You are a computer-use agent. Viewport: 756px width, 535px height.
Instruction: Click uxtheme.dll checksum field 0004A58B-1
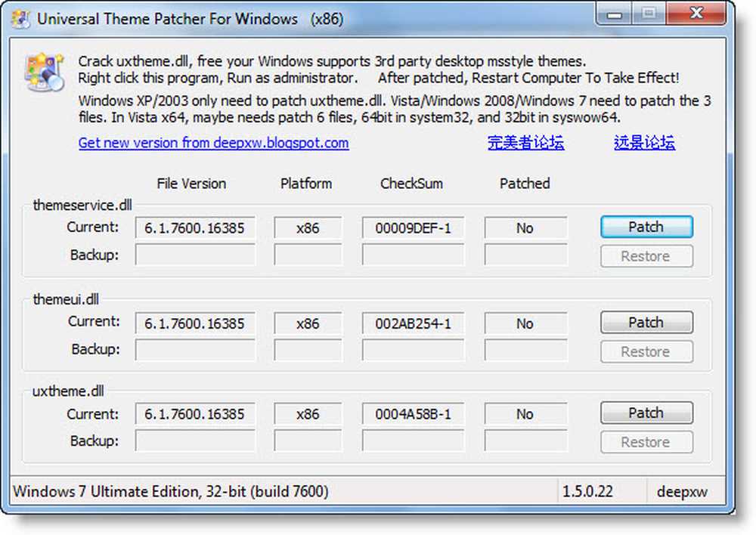pyautogui.click(x=413, y=414)
